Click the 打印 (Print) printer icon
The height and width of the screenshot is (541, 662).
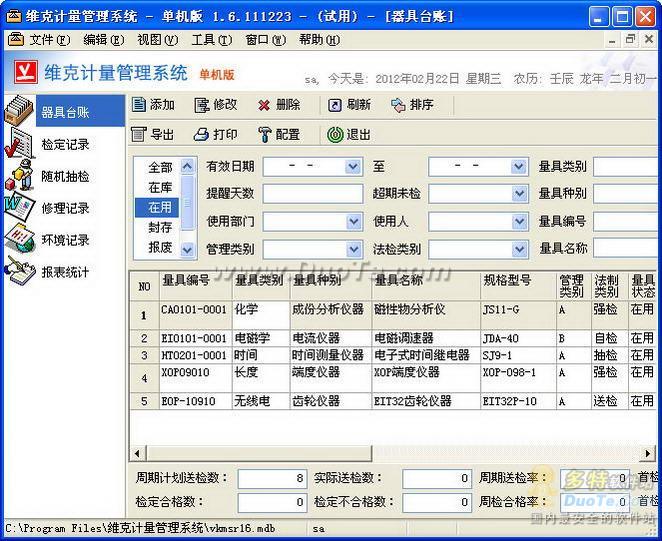click(201, 135)
